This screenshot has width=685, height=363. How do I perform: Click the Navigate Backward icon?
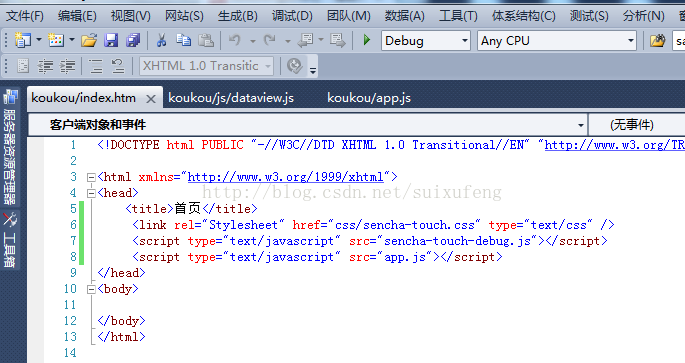(305, 41)
